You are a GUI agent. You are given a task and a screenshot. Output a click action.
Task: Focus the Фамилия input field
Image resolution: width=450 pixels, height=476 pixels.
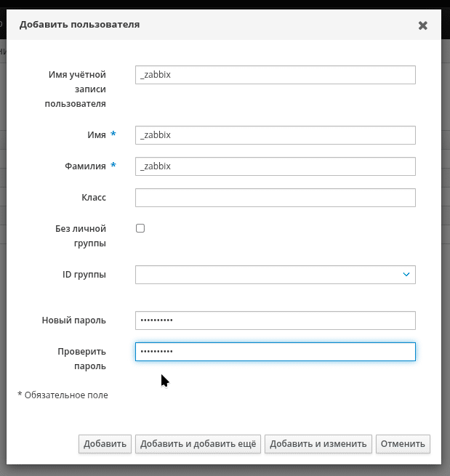(275, 166)
